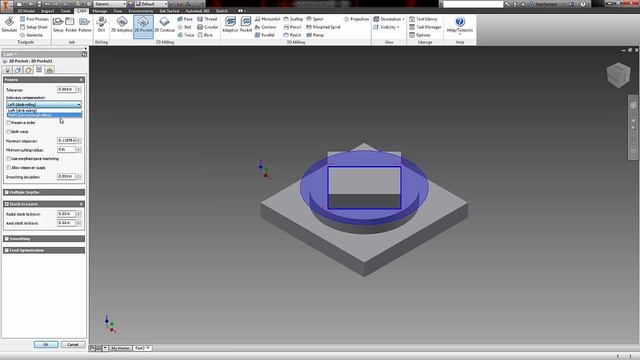The image size is (640, 360).
Task: Switch to the Tools ribbon tab
Action: click(65, 11)
